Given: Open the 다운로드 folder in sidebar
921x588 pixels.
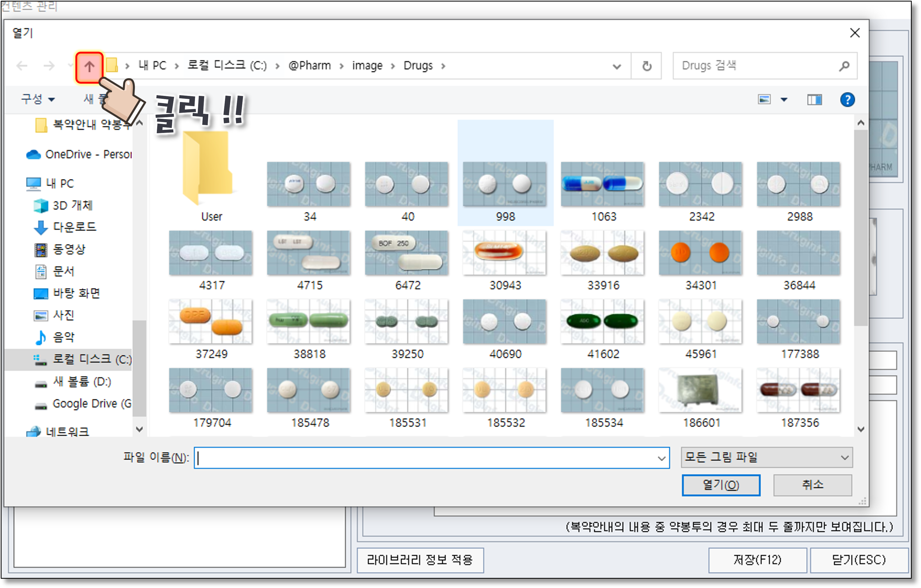Looking at the screenshot, I should [74, 227].
